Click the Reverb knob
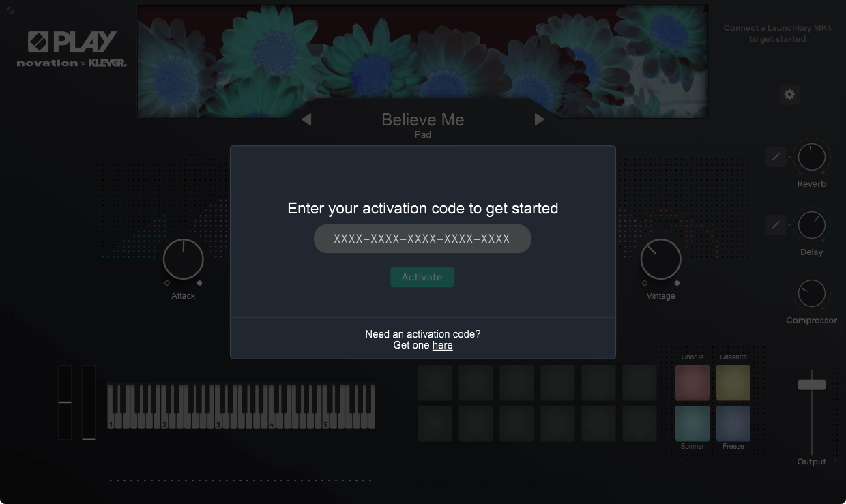 click(811, 157)
